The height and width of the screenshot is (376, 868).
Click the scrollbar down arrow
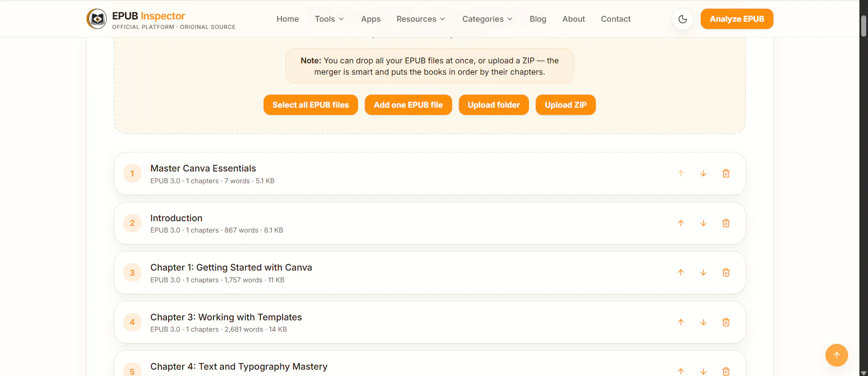tap(863, 373)
